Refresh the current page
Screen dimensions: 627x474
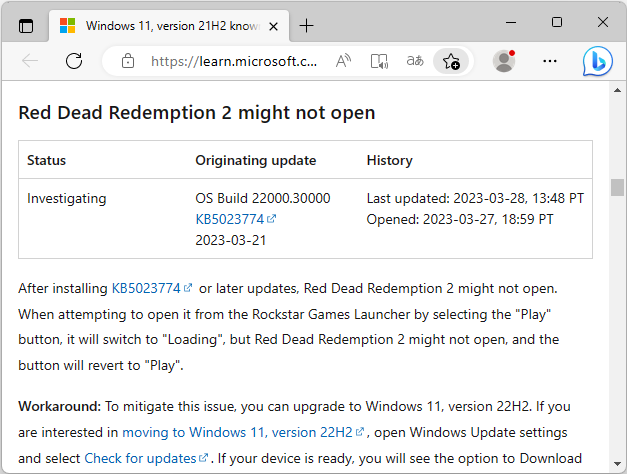tap(74, 61)
